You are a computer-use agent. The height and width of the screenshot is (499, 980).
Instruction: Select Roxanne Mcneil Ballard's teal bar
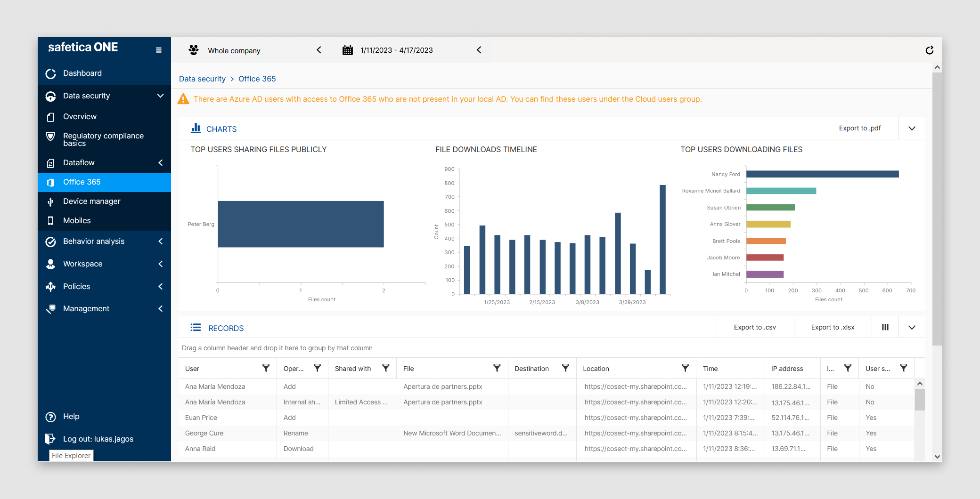[781, 191]
